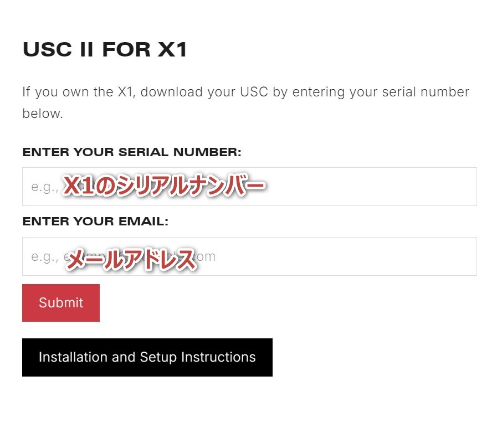Click the "ENTER YOUR EMAIL:" label
This screenshot has width=497, height=448.
pos(95,222)
